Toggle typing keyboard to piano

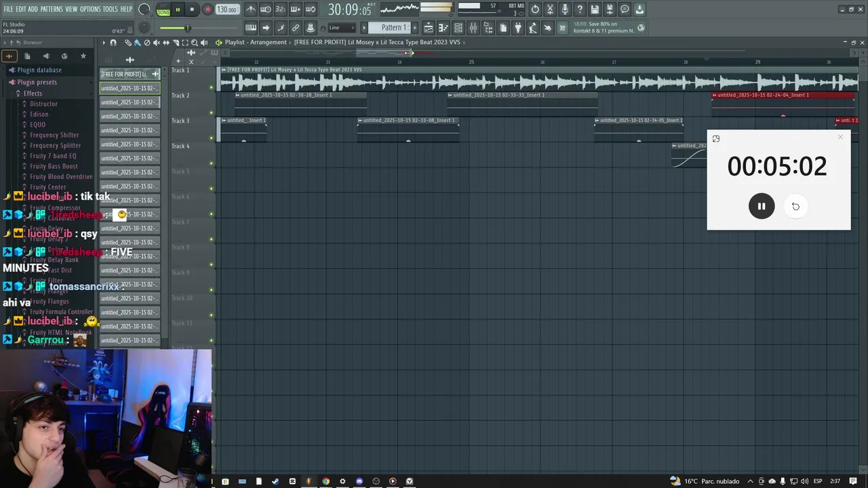tap(251, 28)
